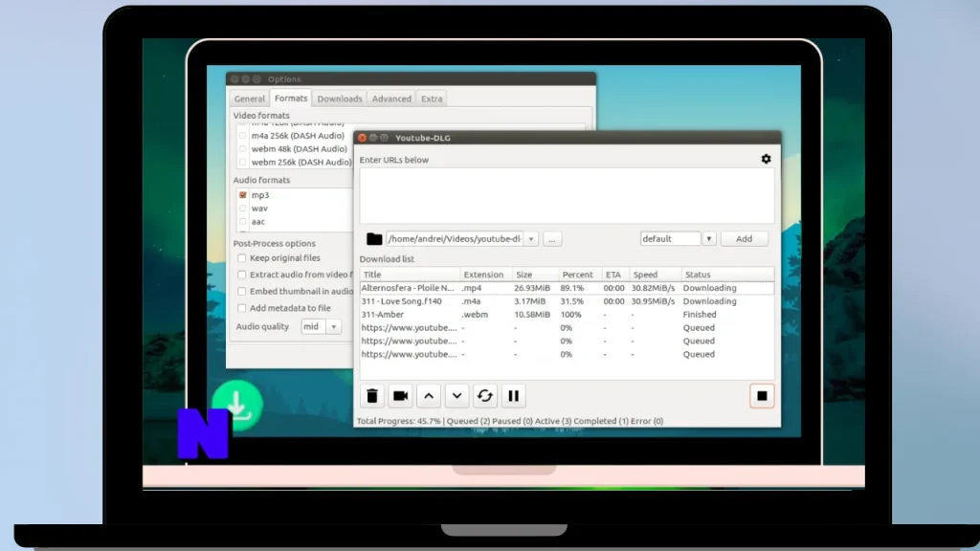Image resolution: width=980 pixels, height=551 pixels.
Task: Click the browse ellipsis button
Action: (552, 238)
